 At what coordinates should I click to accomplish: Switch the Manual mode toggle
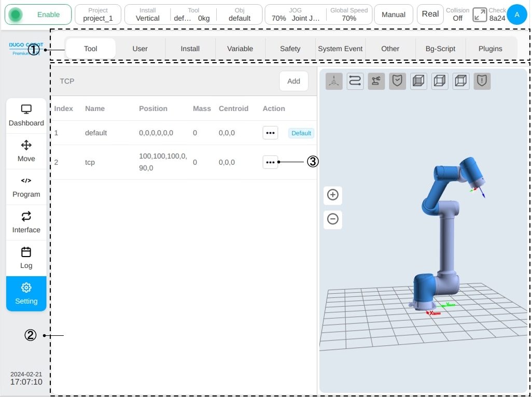[x=393, y=15]
